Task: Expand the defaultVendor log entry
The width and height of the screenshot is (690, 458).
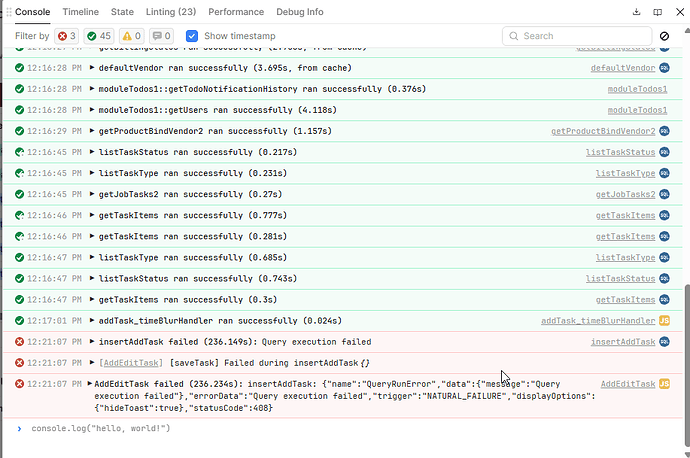Action: pos(92,68)
